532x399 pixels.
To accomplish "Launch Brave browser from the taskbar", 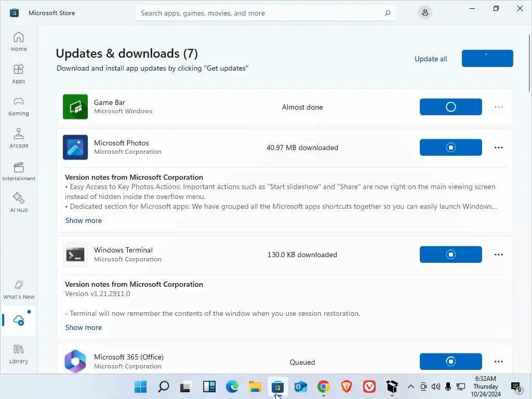I will (x=347, y=387).
